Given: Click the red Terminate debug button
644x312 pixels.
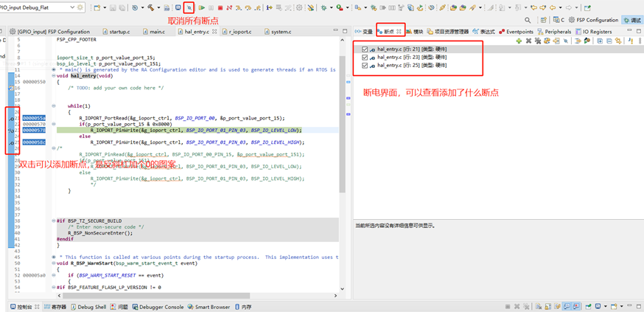Looking at the screenshot, I should pyautogui.click(x=220, y=7).
